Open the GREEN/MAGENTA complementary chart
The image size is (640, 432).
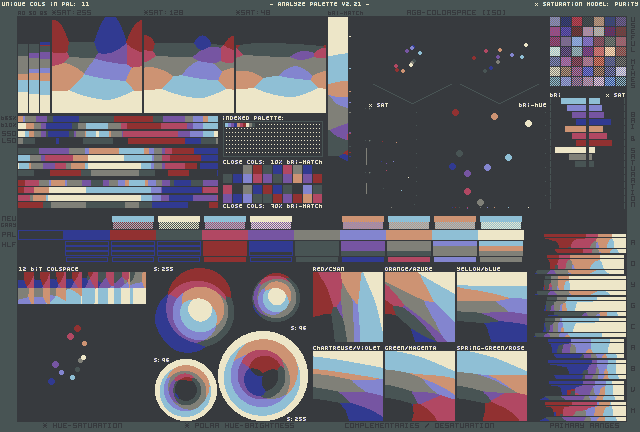420,386
